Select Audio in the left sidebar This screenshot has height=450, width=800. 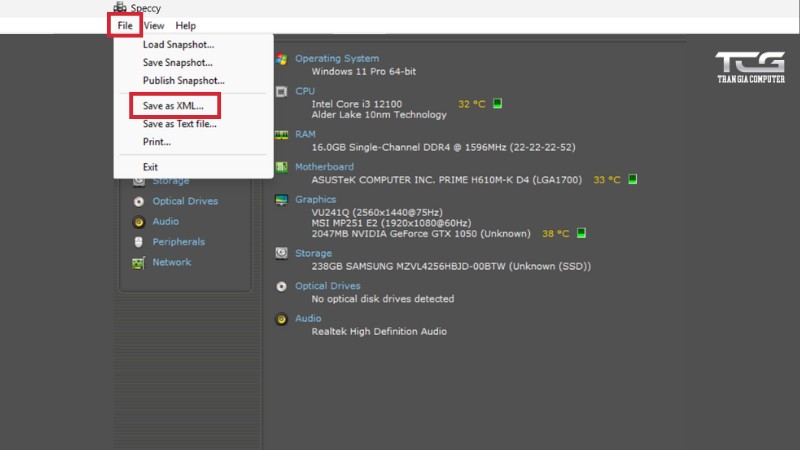(x=165, y=222)
